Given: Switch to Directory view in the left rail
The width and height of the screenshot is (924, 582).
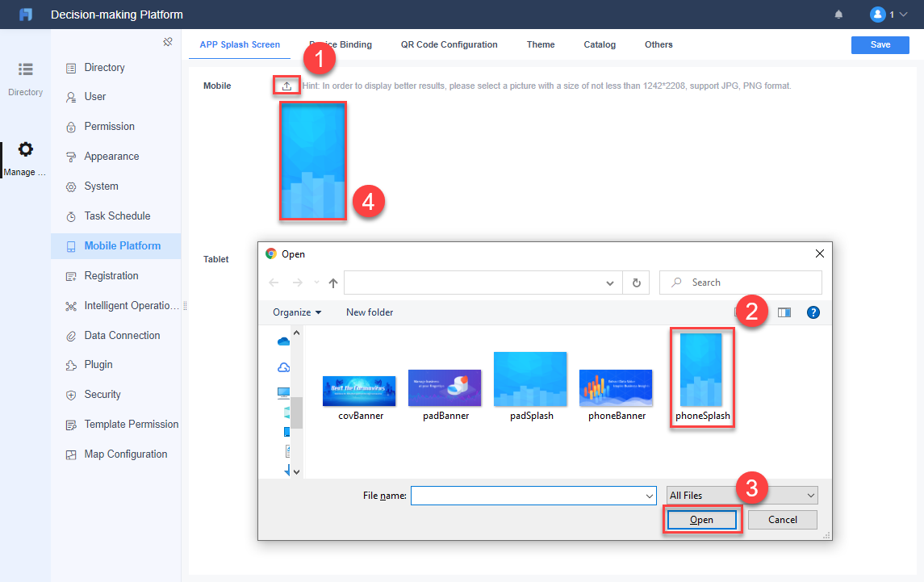Looking at the screenshot, I should [25, 77].
